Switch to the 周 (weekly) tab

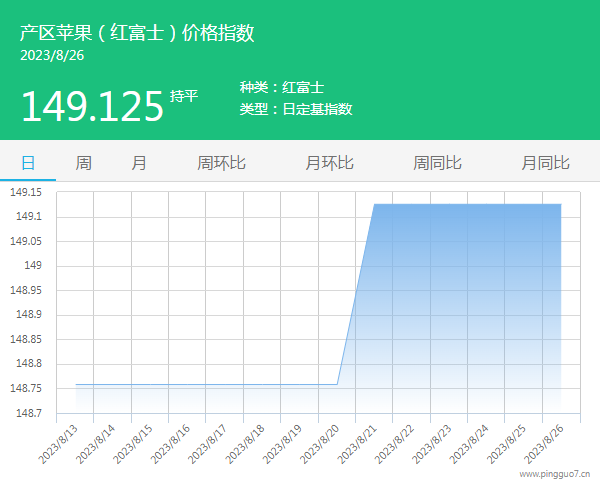84,162
